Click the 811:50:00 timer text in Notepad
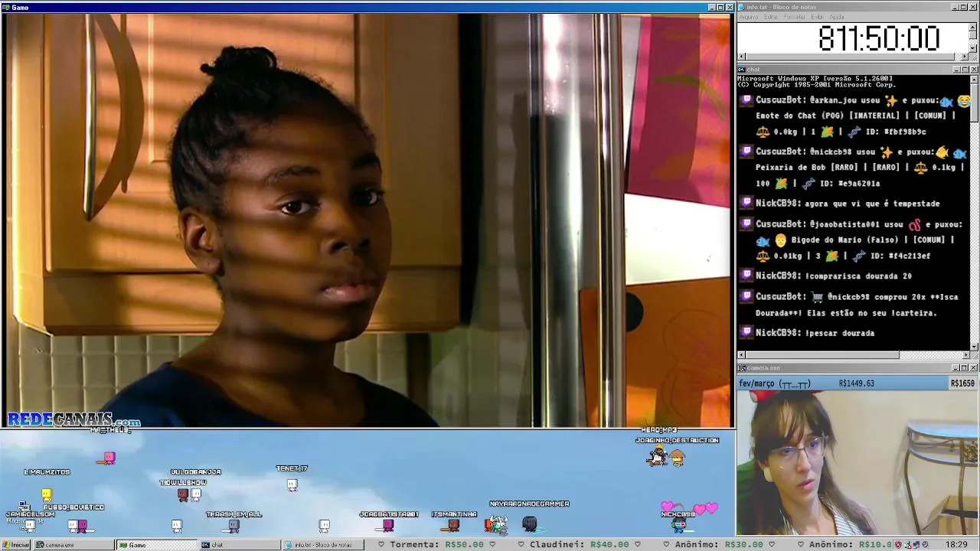 point(879,38)
